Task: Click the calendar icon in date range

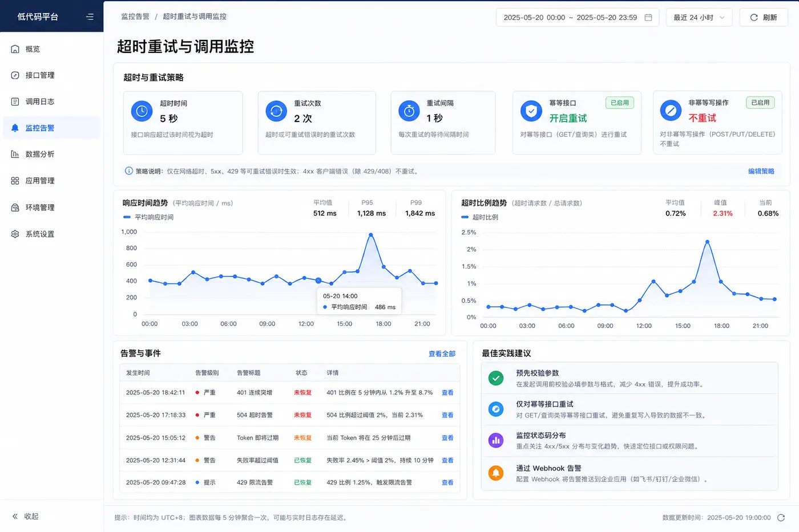Action: click(648, 17)
